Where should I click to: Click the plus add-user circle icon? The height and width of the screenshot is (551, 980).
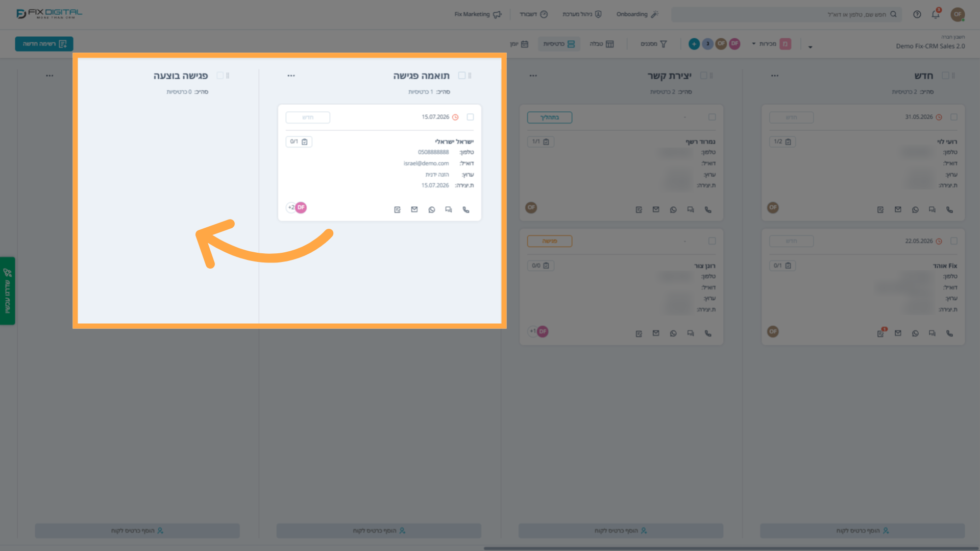(x=694, y=44)
